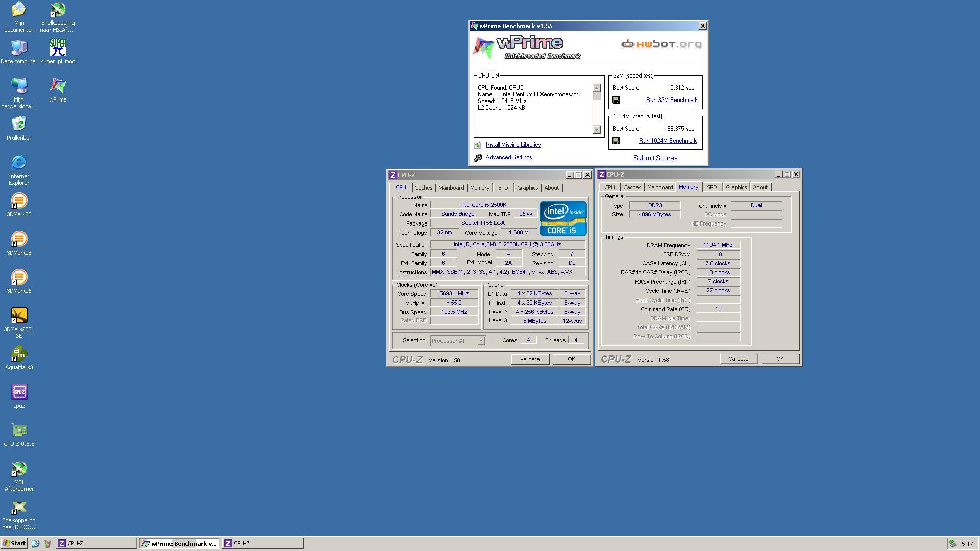
Task: Click the HWBOT.org logo in wPrime
Action: [661, 44]
